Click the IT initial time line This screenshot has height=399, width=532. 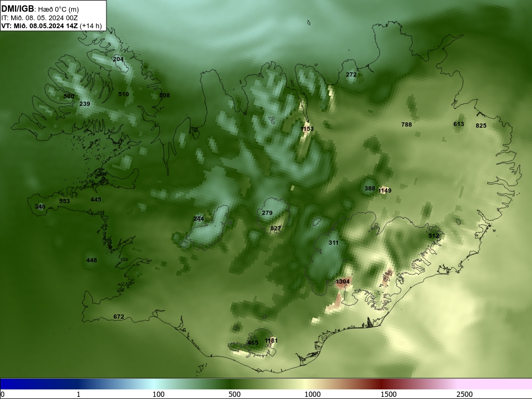point(40,18)
